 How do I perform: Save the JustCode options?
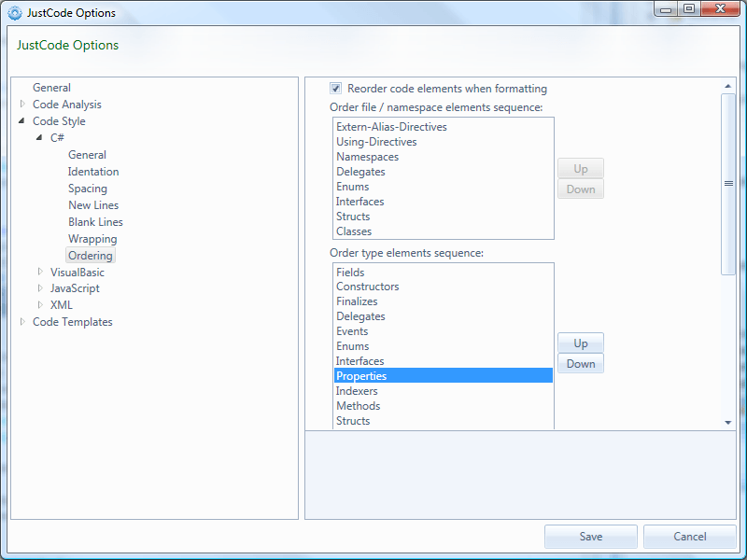point(591,537)
